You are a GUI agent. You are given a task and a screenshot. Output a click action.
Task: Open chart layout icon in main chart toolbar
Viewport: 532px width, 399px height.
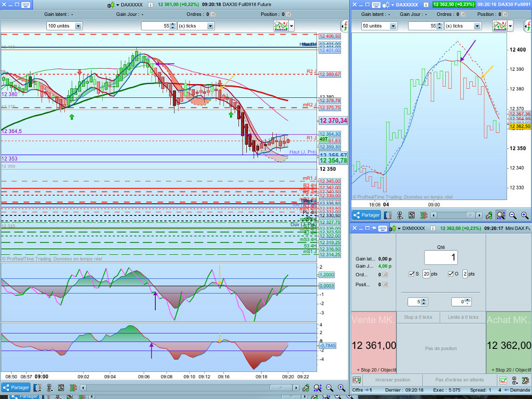pos(38,387)
